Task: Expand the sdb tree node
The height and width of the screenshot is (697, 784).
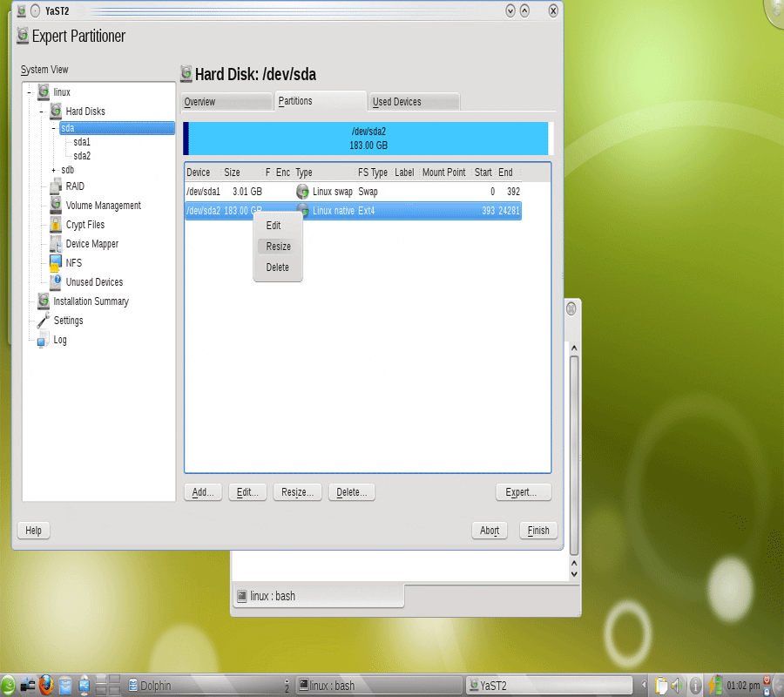Action: pyautogui.click(x=53, y=170)
